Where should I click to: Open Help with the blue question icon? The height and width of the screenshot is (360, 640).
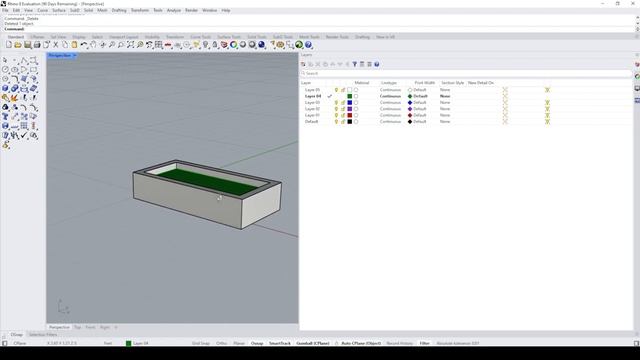(309, 45)
